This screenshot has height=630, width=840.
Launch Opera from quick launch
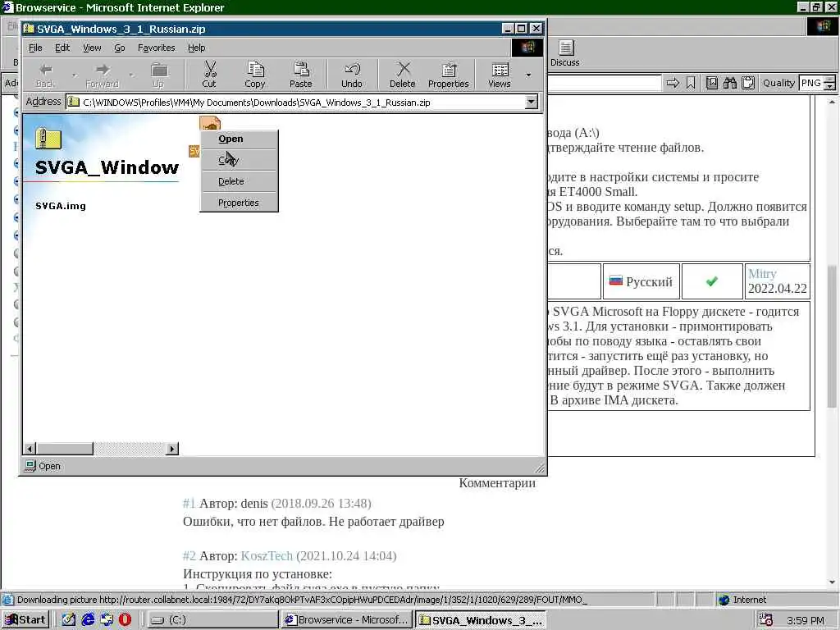click(x=125, y=620)
